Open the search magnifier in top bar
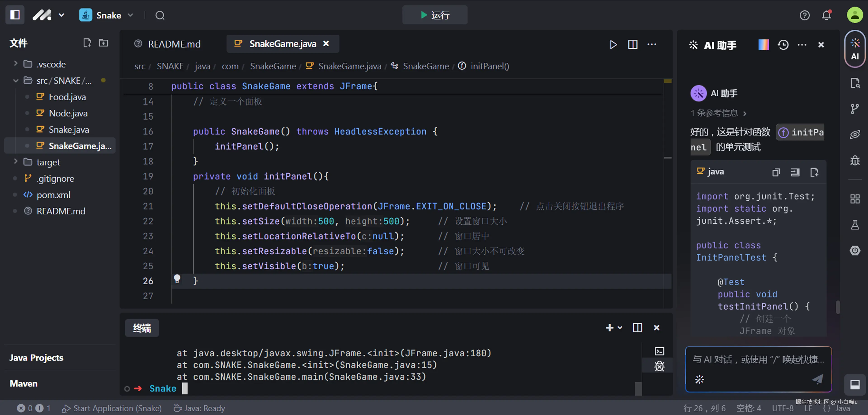This screenshot has width=868, height=415. pyautogui.click(x=160, y=16)
